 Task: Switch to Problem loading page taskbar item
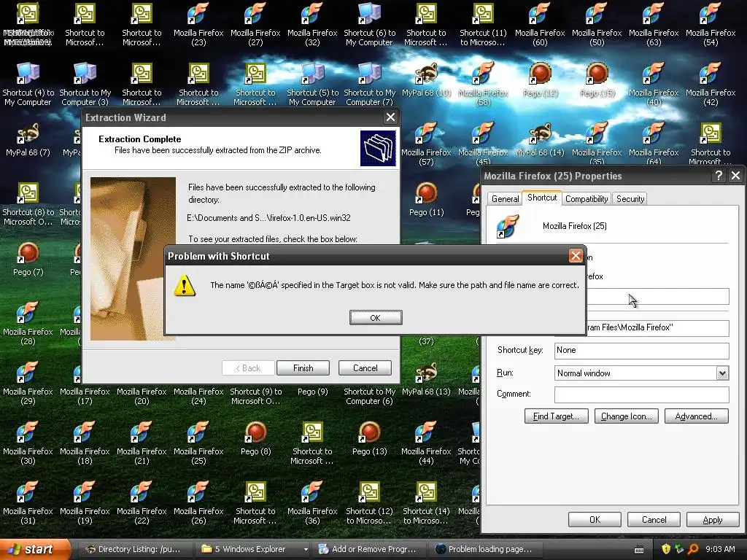486,549
